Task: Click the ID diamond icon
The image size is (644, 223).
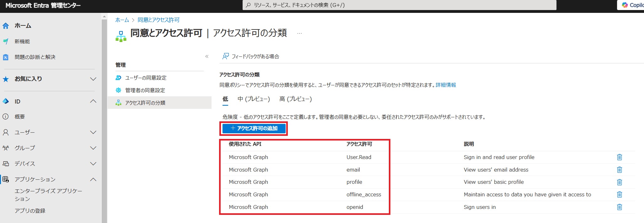Action: (x=6, y=101)
